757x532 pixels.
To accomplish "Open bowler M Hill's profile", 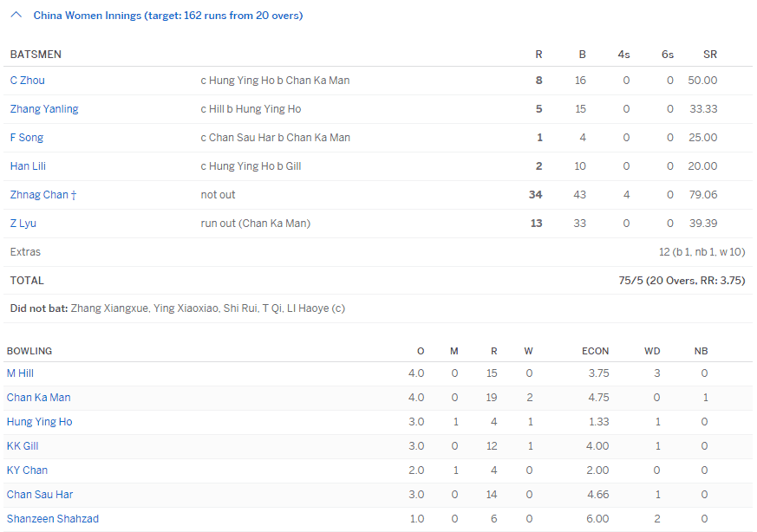I will click(21, 373).
